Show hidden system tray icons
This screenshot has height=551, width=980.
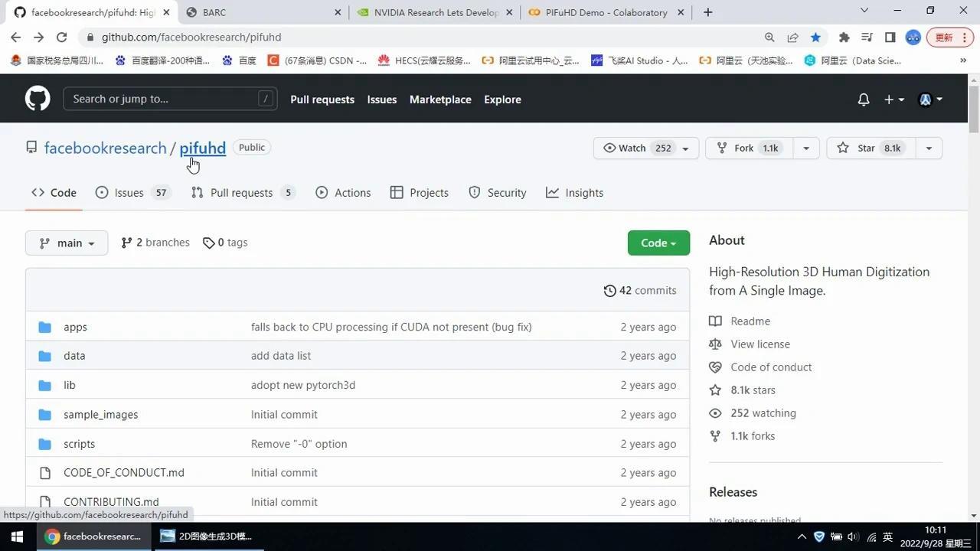[802, 537]
